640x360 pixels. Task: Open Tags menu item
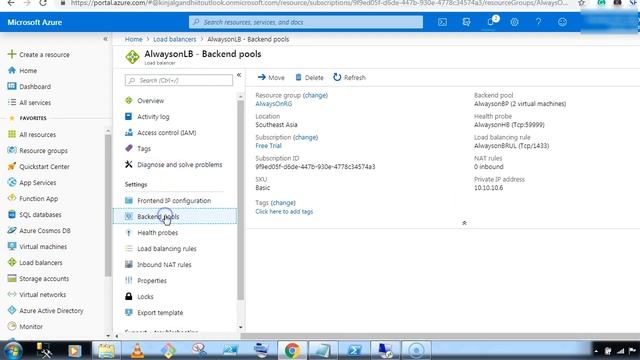pyautogui.click(x=175, y=148)
